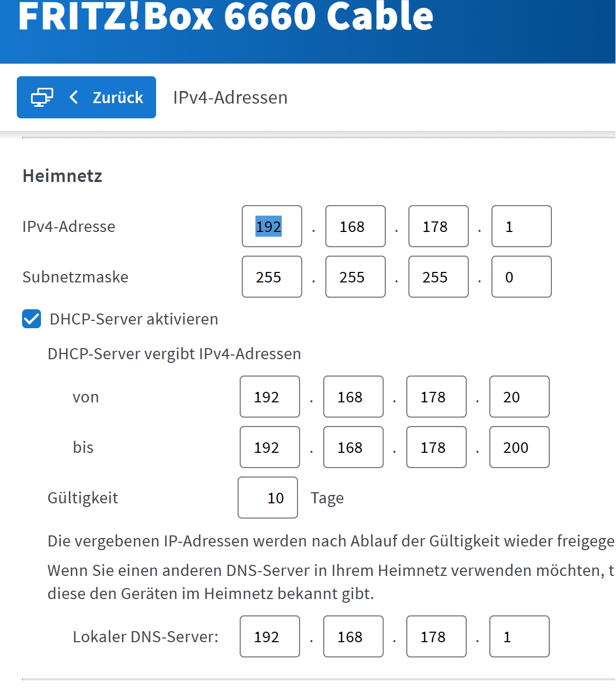This screenshot has width=616, height=689.
Task: Click the DHCP 'bis' second octet field
Action: 353,448
